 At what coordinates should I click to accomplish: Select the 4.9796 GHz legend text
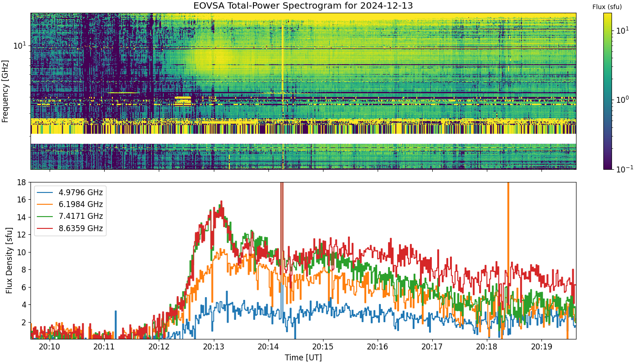point(81,192)
